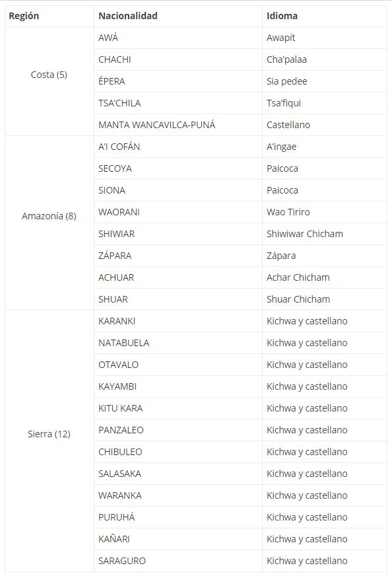Screen dimensions: 392x576
Task: Select the AWÁ nationality cell
Action: pos(178,38)
